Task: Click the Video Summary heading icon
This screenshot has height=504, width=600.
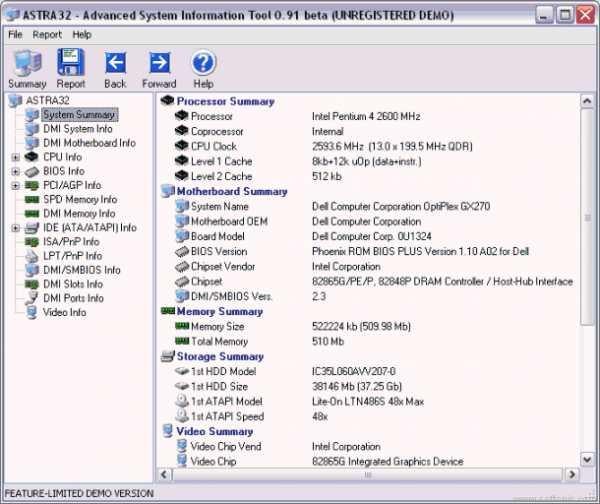Action: pos(168,431)
